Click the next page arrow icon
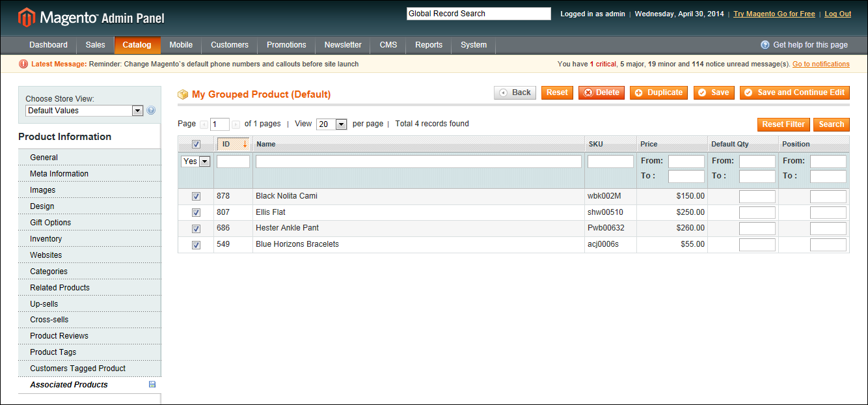868x405 pixels. (x=236, y=124)
